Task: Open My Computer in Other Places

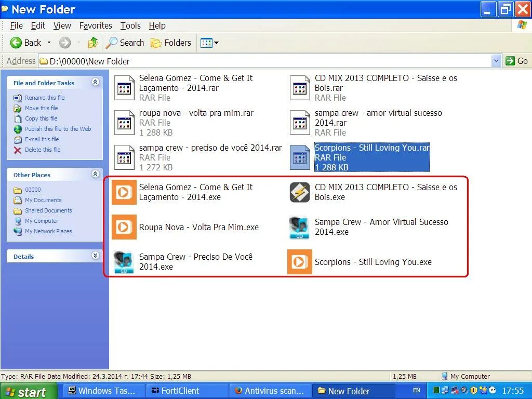Action: [x=42, y=221]
